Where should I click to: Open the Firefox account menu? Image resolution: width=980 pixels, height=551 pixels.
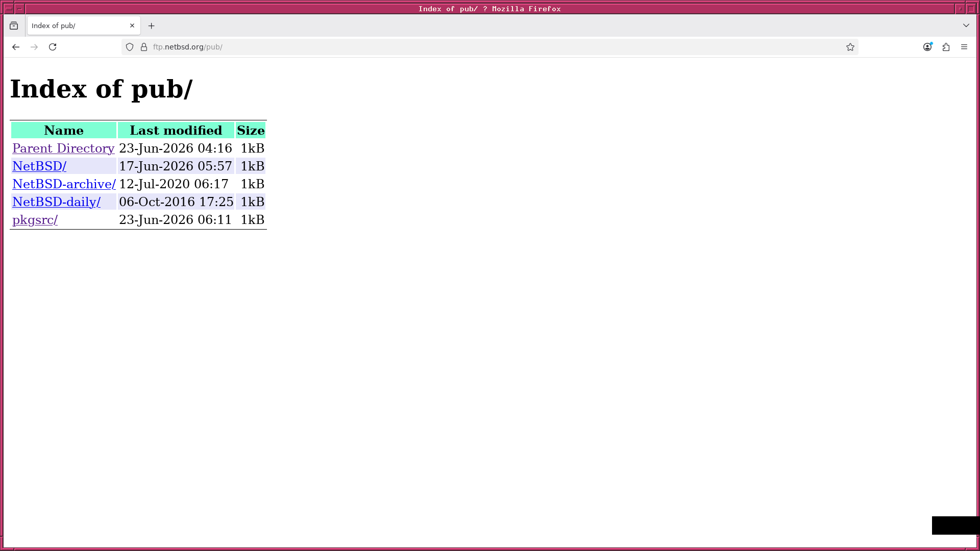pyautogui.click(x=927, y=47)
